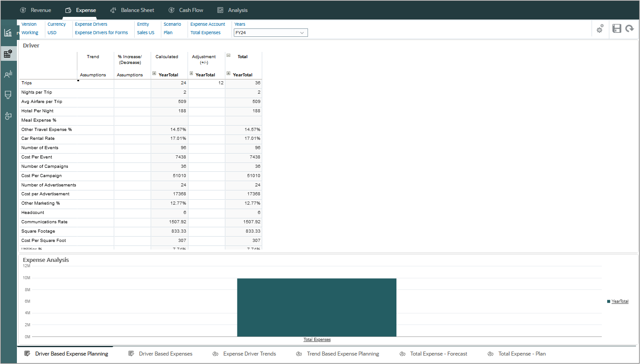Image resolution: width=640 pixels, height=364 pixels.
Task: Refresh the form using the refresh icon
Action: (x=630, y=29)
